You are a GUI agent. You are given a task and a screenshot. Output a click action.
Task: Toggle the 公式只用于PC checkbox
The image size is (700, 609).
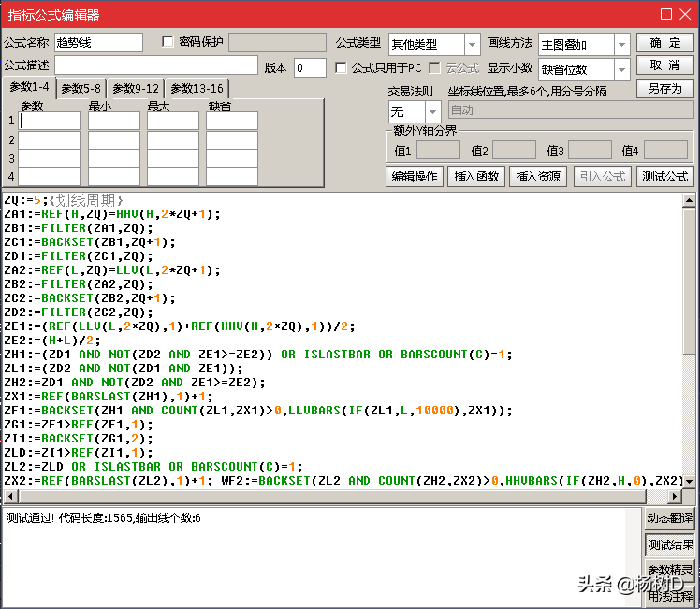341,67
